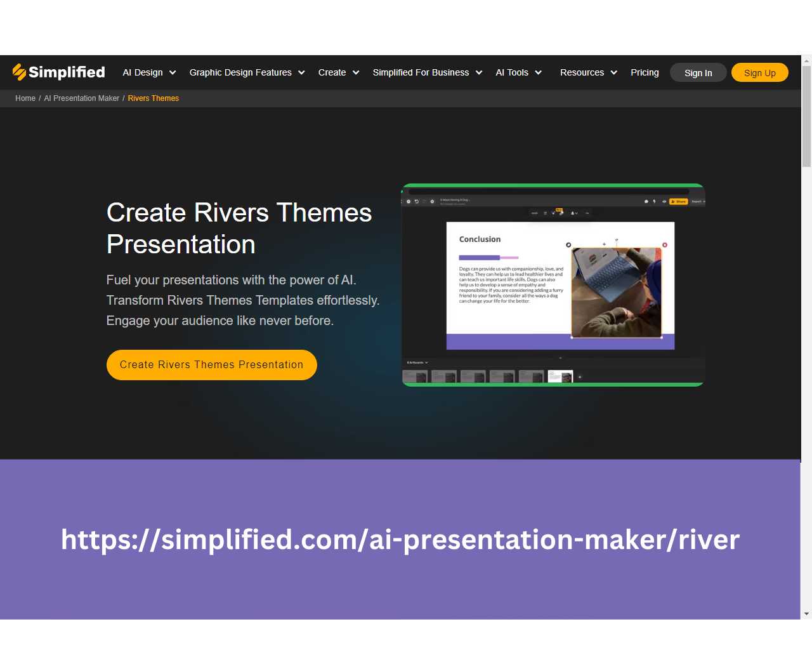Expand the Resources dropdown chevron

pyautogui.click(x=613, y=73)
